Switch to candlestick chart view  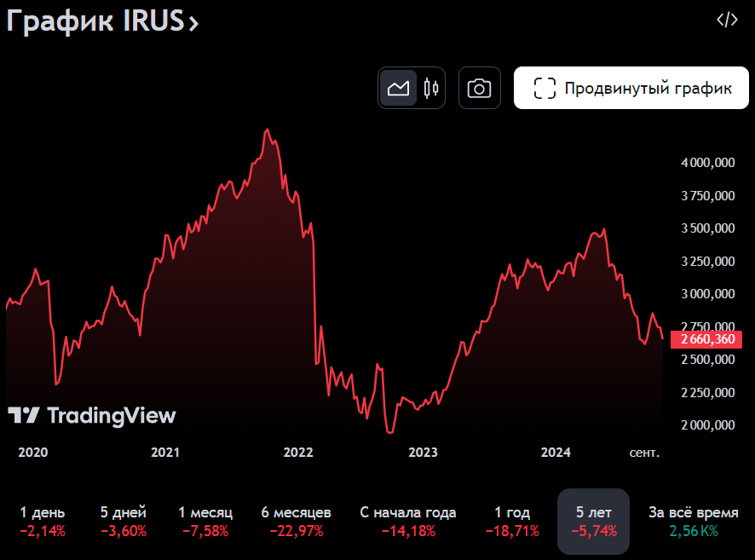[431, 88]
